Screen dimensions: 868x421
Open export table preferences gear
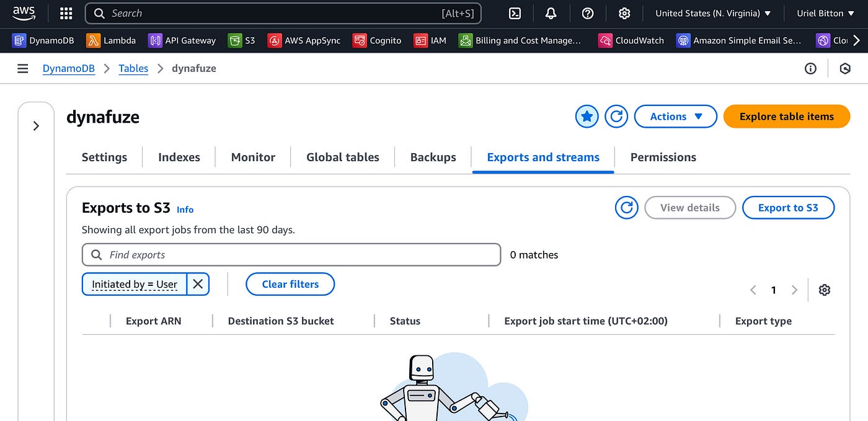[x=824, y=290]
